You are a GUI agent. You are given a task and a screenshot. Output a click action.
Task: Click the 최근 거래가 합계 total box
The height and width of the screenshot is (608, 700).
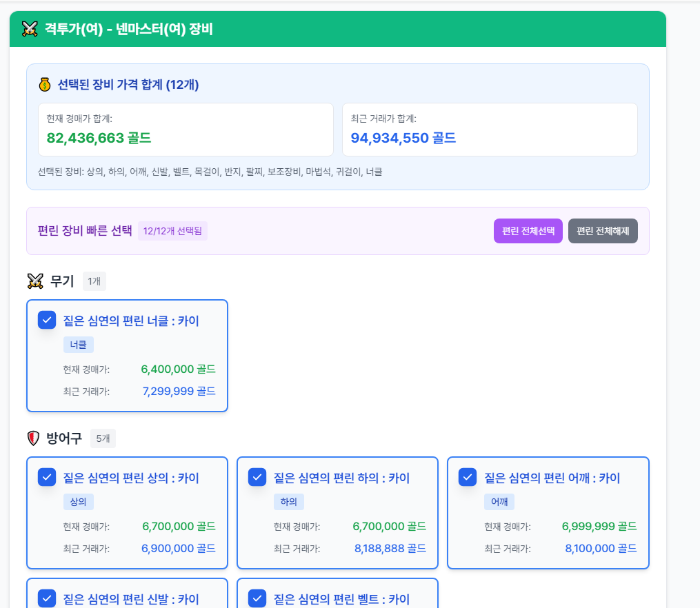(x=490, y=130)
